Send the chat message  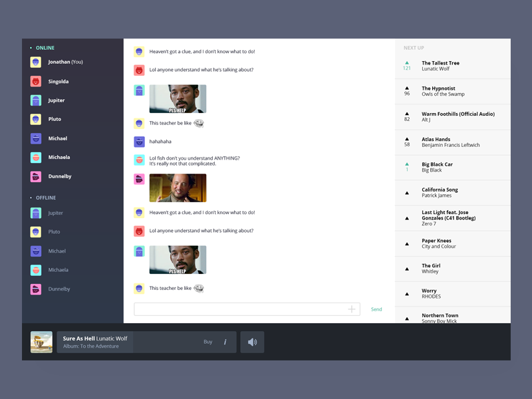[x=376, y=309]
